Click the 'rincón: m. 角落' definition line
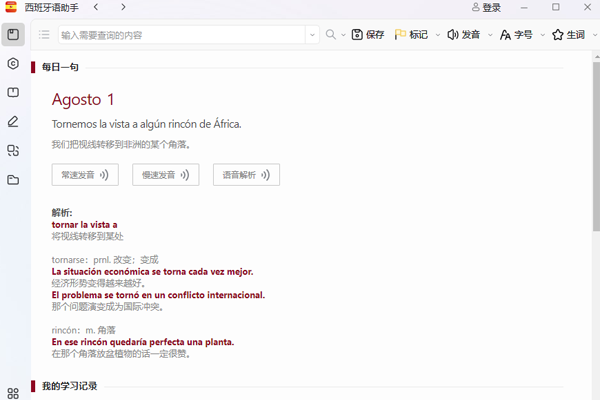Image resolution: width=600 pixels, height=400 pixels. 83,330
